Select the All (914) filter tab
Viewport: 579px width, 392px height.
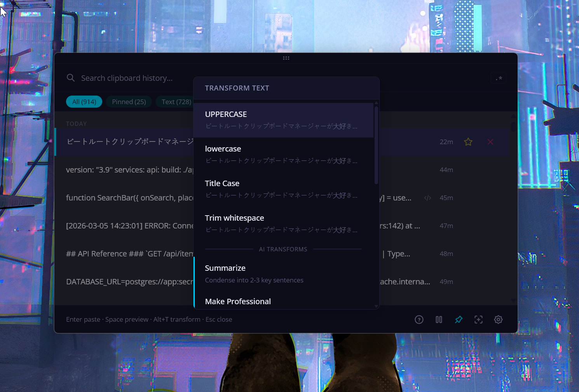84,102
